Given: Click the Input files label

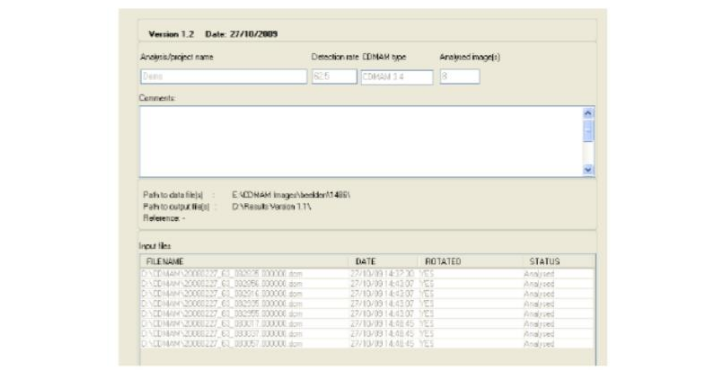Looking at the screenshot, I should point(155,246).
